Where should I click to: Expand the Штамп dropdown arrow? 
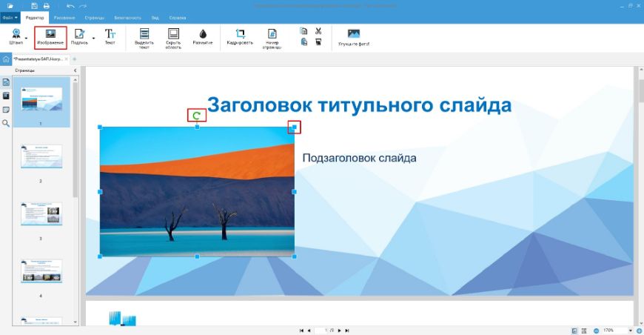coord(27,38)
